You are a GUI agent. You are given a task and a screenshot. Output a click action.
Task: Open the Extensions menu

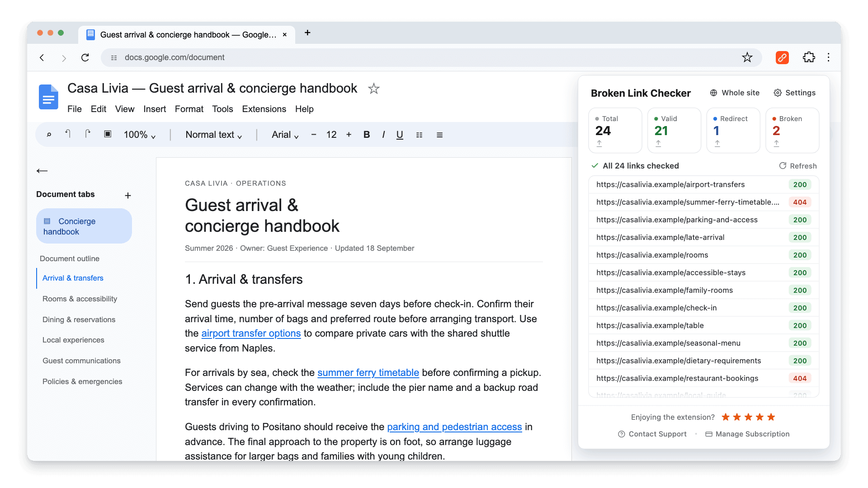point(264,109)
